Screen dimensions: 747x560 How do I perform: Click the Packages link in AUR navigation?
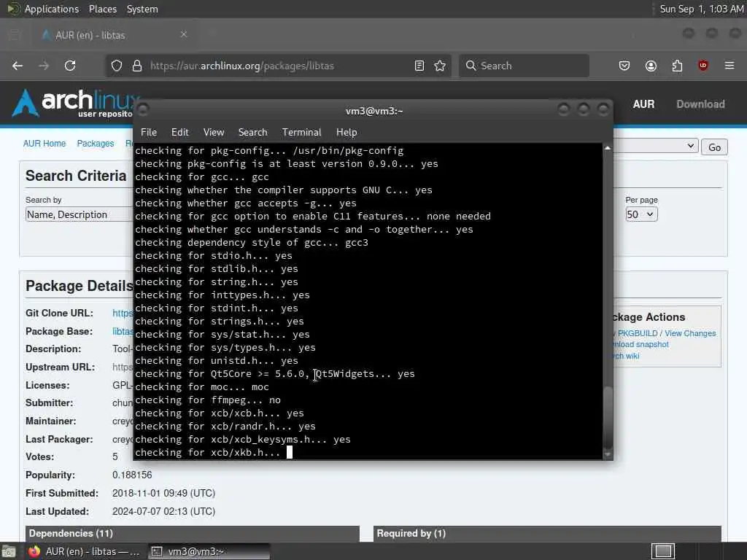96,144
